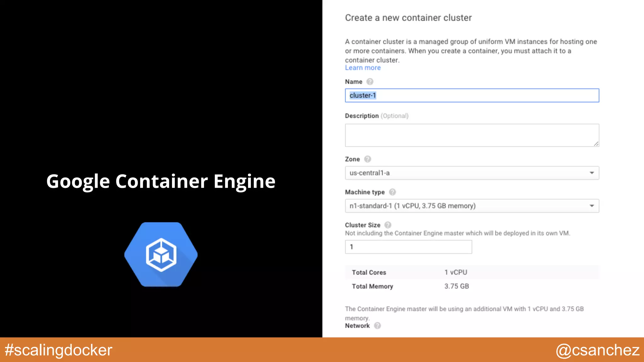Open the Learn more link
644x362 pixels.
pyautogui.click(x=363, y=68)
